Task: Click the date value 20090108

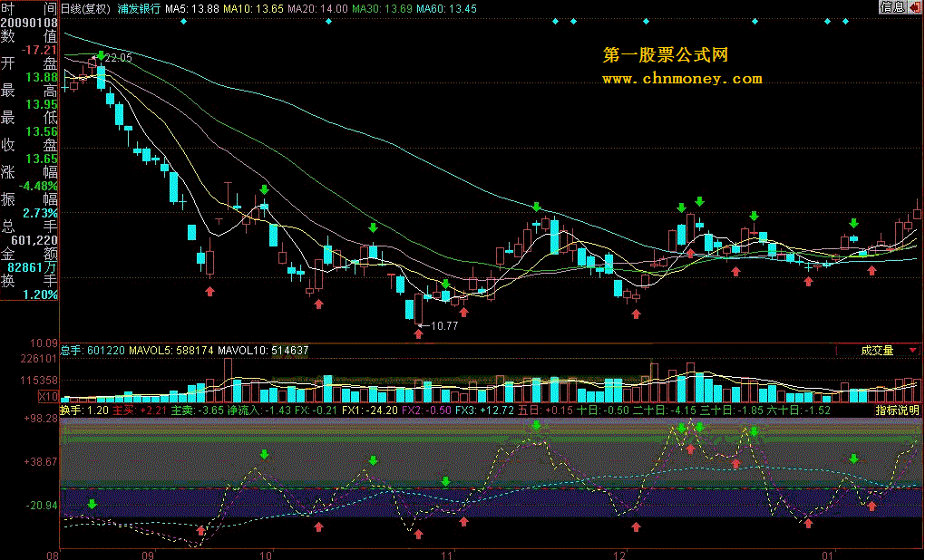Action: [29, 23]
